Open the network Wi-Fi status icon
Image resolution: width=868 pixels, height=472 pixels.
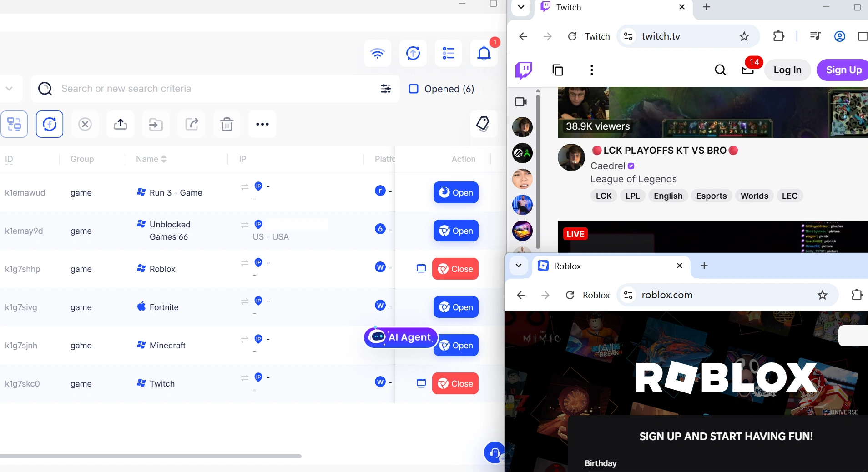pyautogui.click(x=378, y=53)
